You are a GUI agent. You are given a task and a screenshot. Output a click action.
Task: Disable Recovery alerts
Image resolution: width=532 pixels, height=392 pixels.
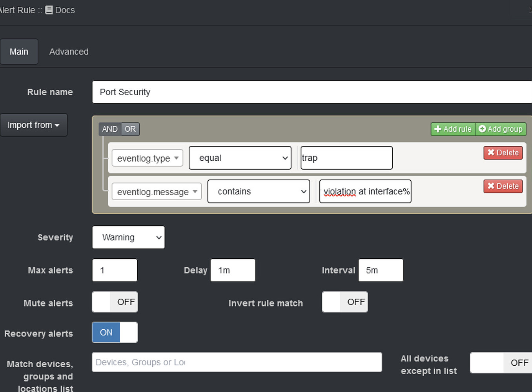pos(115,332)
